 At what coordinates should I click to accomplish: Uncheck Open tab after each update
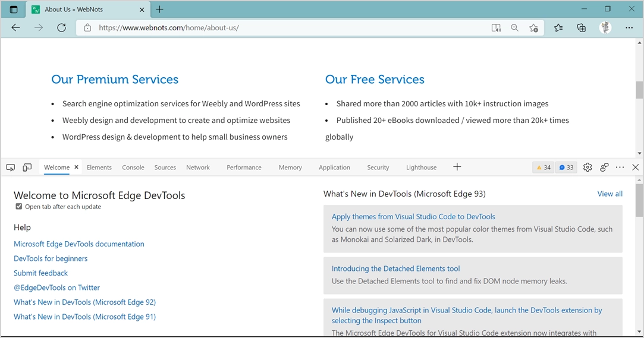pos(19,207)
